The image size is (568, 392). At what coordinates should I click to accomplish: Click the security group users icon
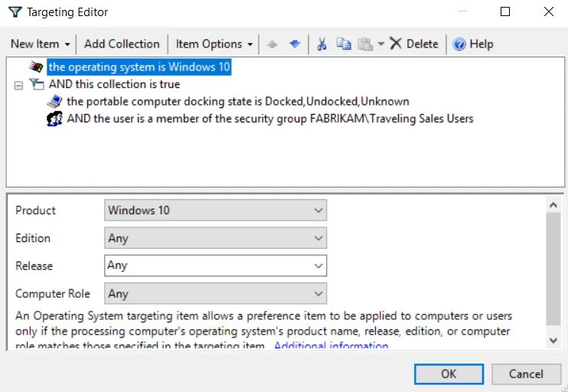click(54, 119)
